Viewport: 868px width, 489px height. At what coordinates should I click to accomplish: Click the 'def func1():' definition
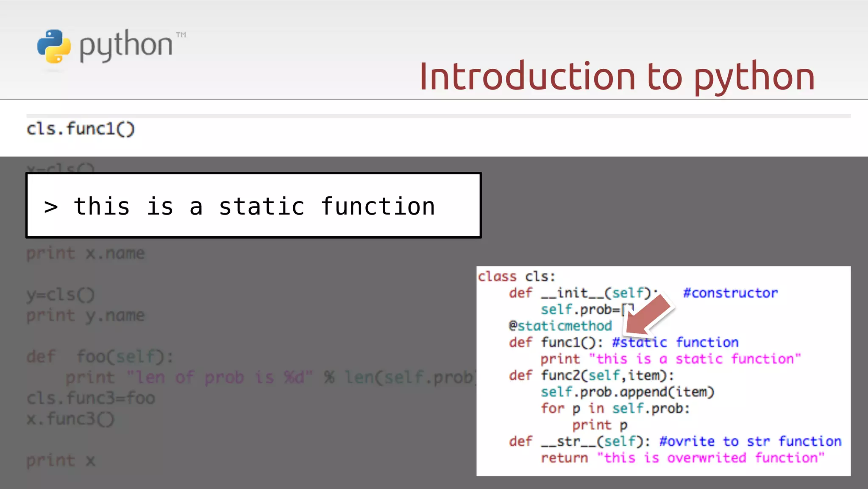pos(556,342)
